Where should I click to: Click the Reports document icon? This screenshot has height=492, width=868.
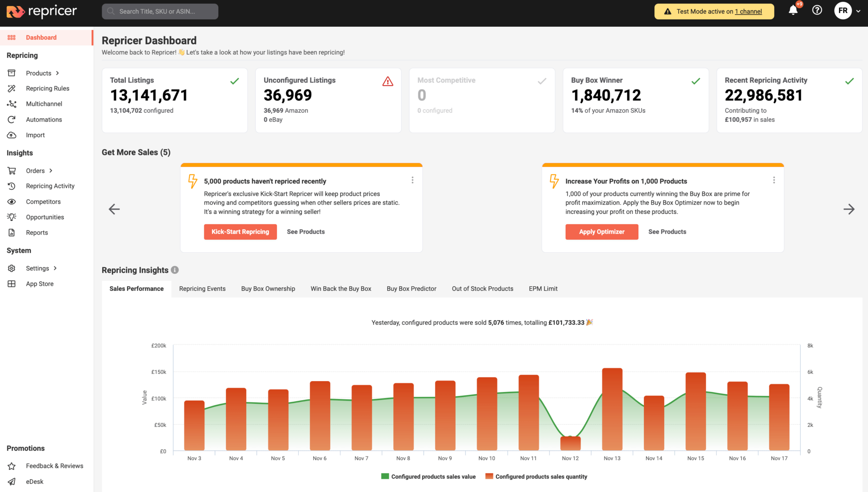12,232
